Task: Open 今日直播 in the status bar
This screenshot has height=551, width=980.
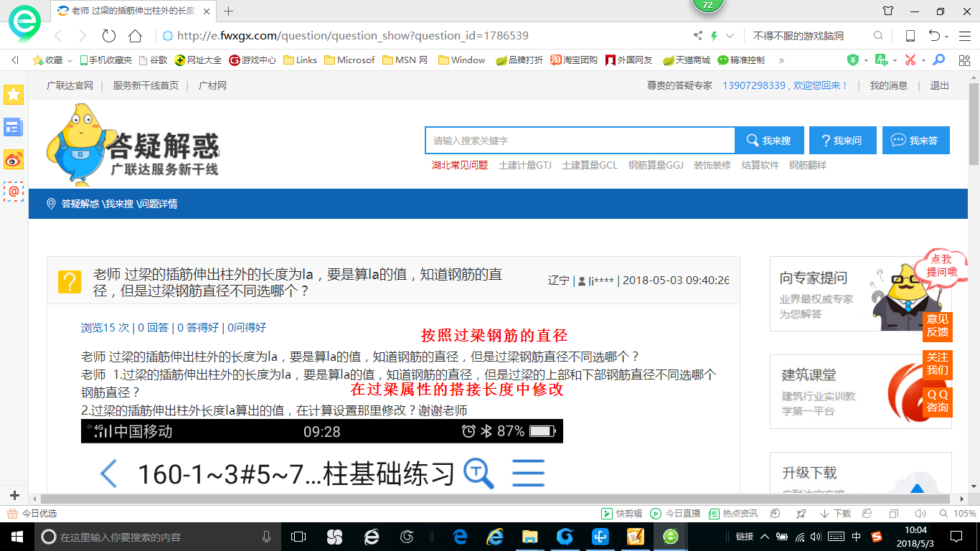Action: click(675, 514)
